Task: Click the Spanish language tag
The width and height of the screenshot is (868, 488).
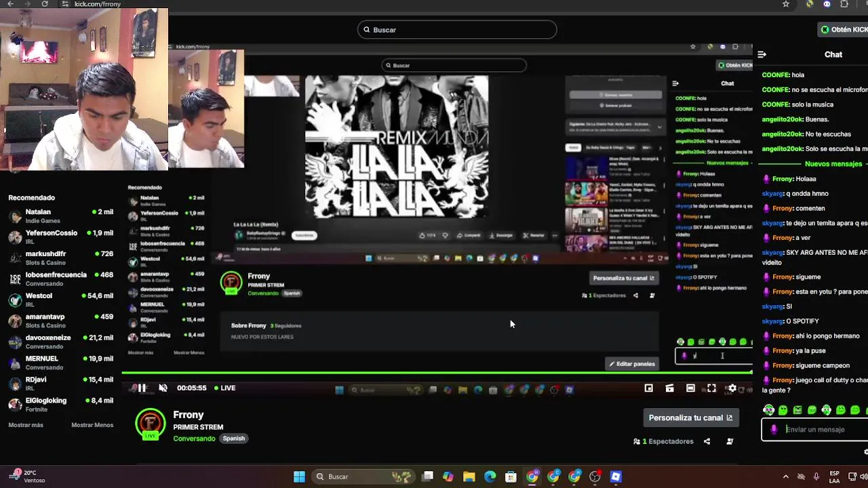Action: click(233, 439)
